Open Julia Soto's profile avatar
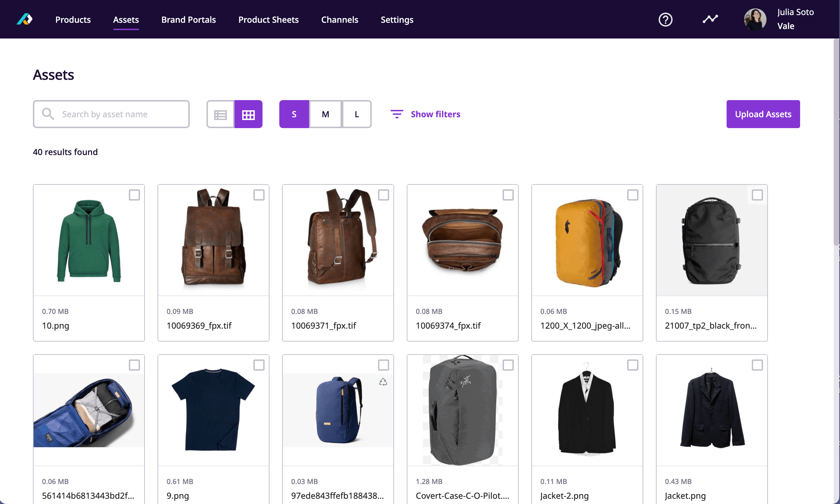Screen dimensions: 840x504 755,19
